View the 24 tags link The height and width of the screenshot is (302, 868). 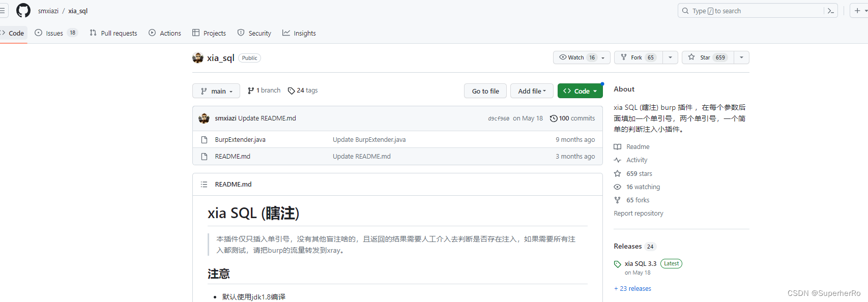(303, 90)
